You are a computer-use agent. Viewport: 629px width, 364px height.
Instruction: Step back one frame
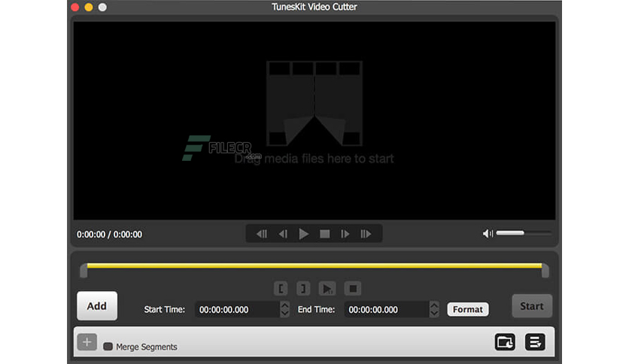283,234
